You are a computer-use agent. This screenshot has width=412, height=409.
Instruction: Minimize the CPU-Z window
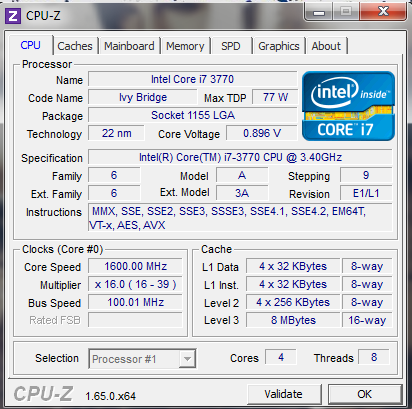(x=319, y=13)
